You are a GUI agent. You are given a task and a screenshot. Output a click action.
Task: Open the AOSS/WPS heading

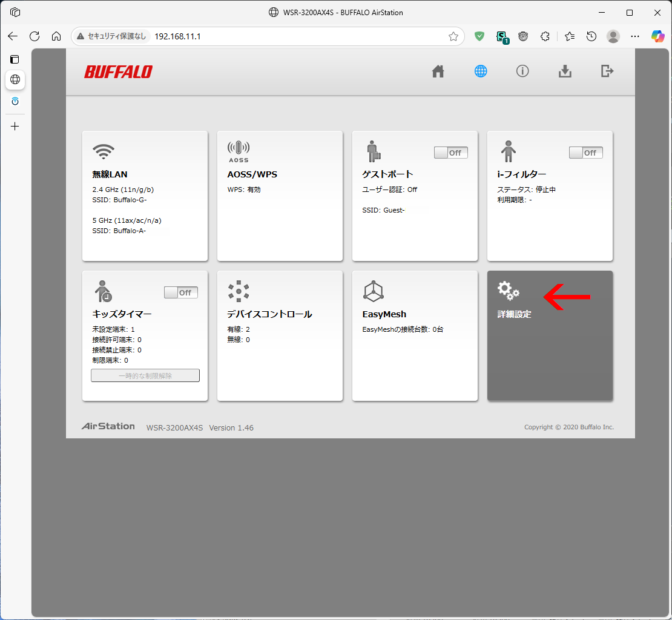(252, 174)
